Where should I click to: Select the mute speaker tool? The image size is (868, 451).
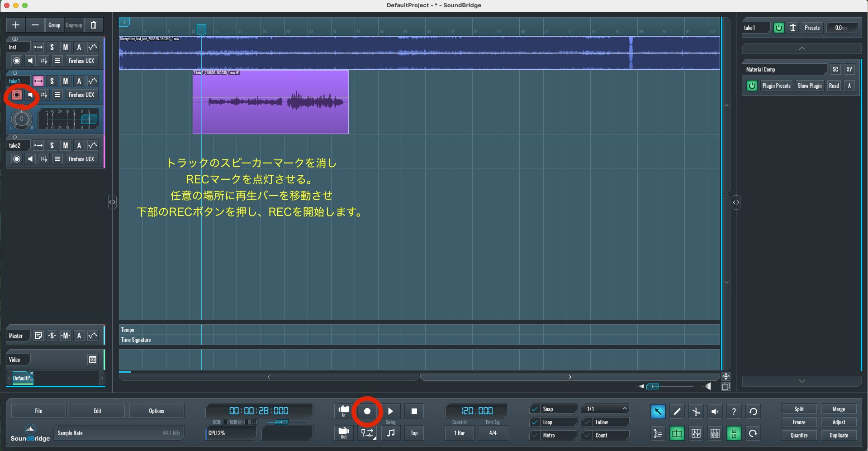pyautogui.click(x=715, y=411)
